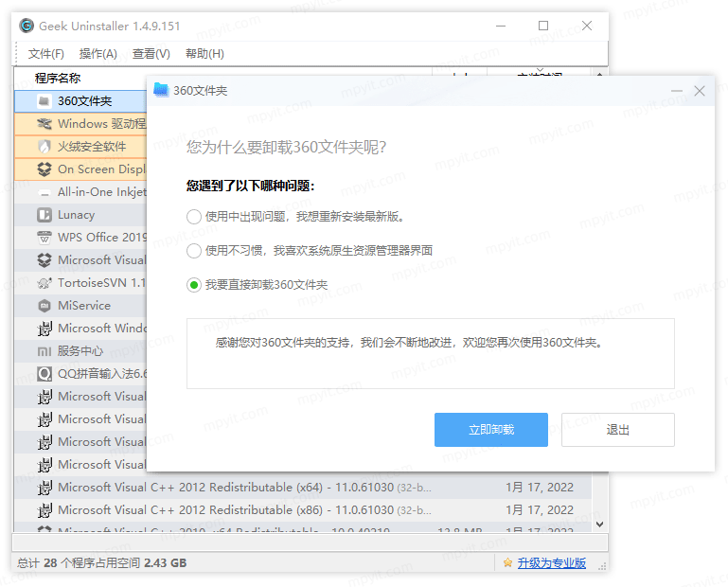Screen dimensions: 728x587
Task: Maximize the Geek Uninstaller window
Action: coord(543,26)
